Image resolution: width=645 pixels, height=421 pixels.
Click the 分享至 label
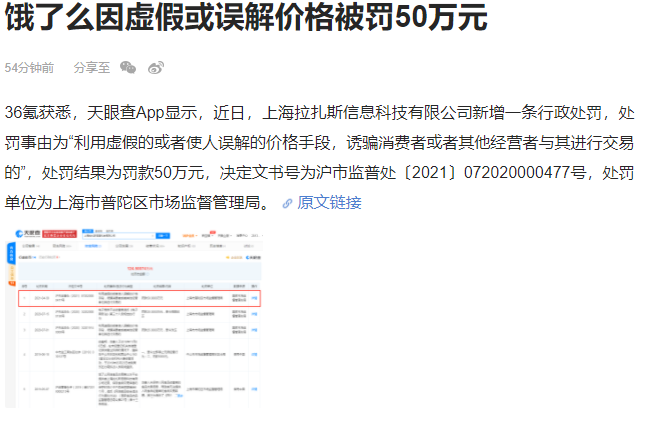[92, 68]
